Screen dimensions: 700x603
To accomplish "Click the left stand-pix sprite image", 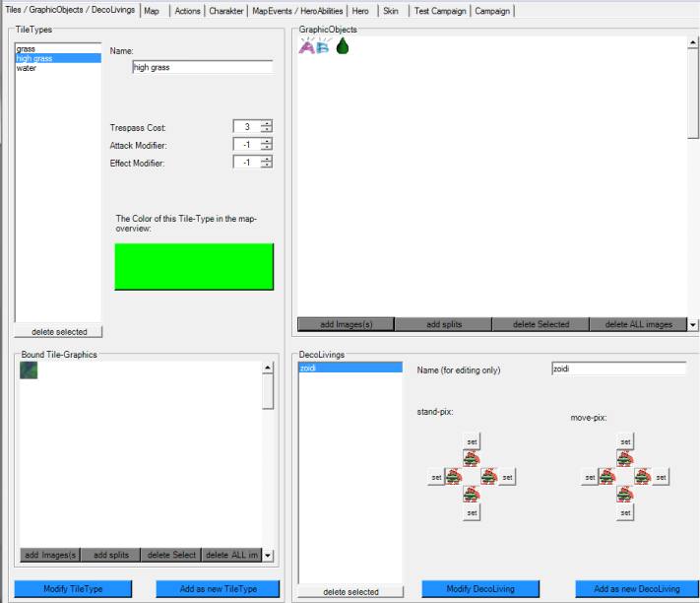I will (x=454, y=477).
